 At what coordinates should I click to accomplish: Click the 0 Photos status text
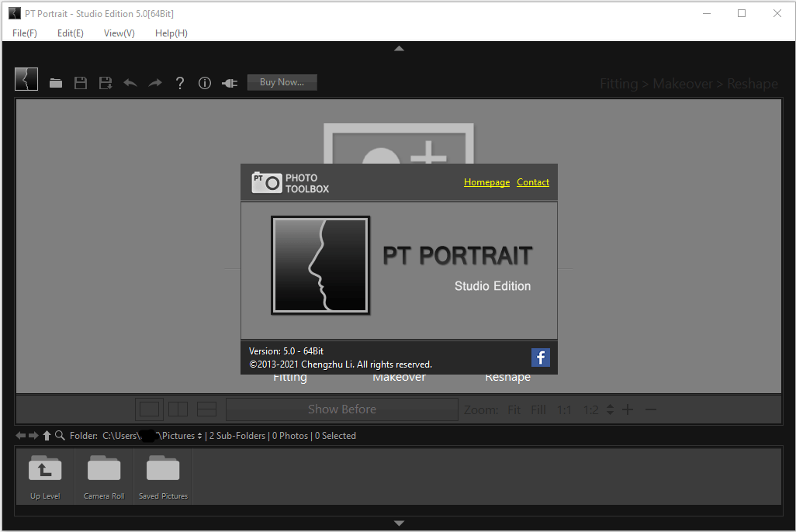coord(290,436)
